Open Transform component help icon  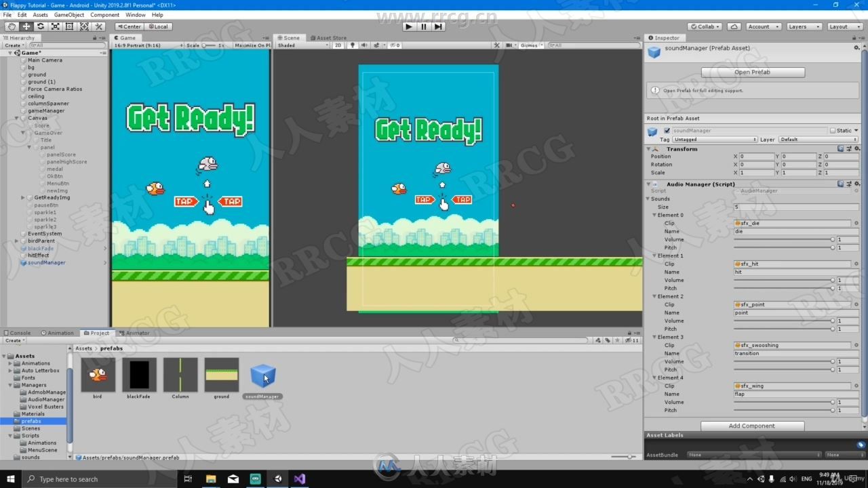[840, 148]
